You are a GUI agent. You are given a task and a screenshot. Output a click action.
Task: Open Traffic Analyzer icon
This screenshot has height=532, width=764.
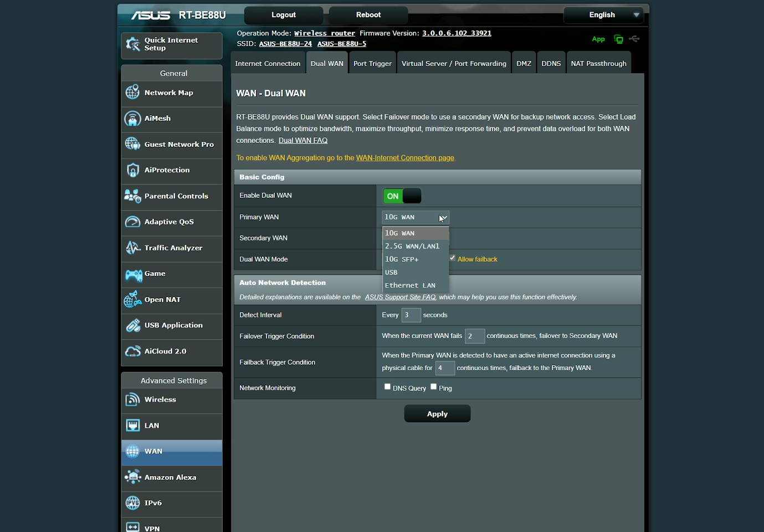tap(132, 248)
